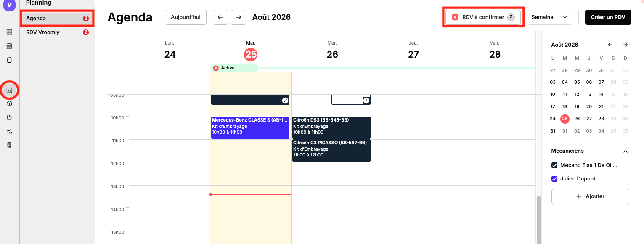Open the Semaine view dropdown
This screenshot has height=244, width=644.
click(x=549, y=17)
